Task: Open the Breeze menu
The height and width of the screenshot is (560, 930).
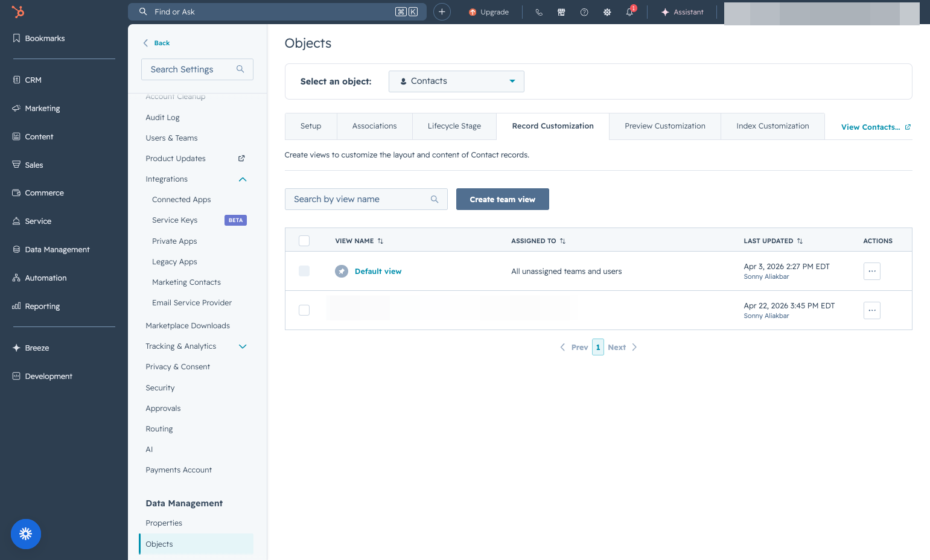Action: [x=31, y=348]
